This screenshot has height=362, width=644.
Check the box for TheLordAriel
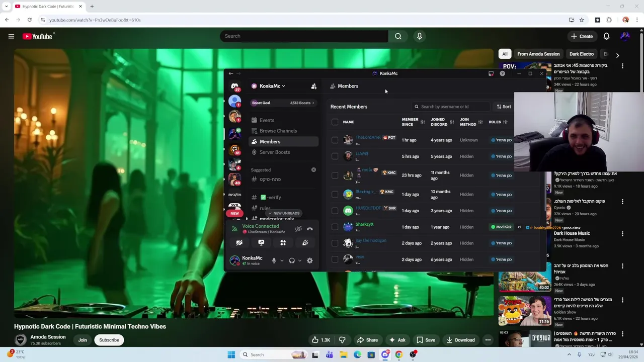point(335,140)
